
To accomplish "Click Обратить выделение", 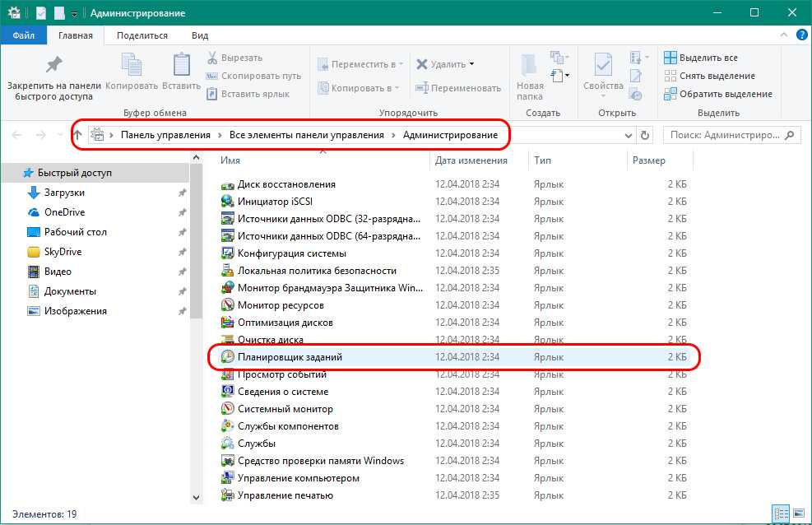I will pos(717,94).
